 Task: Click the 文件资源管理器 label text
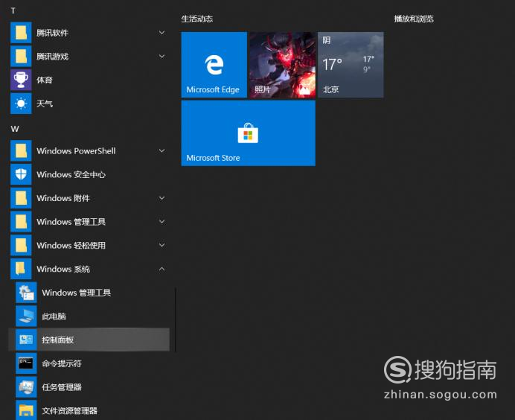(70, 411)
